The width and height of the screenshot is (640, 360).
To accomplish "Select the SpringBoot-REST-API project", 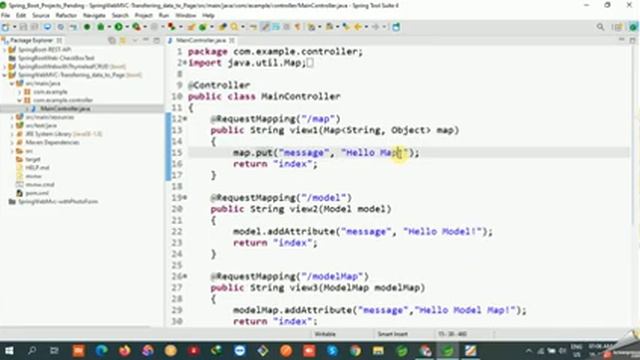I will point(44,49).
